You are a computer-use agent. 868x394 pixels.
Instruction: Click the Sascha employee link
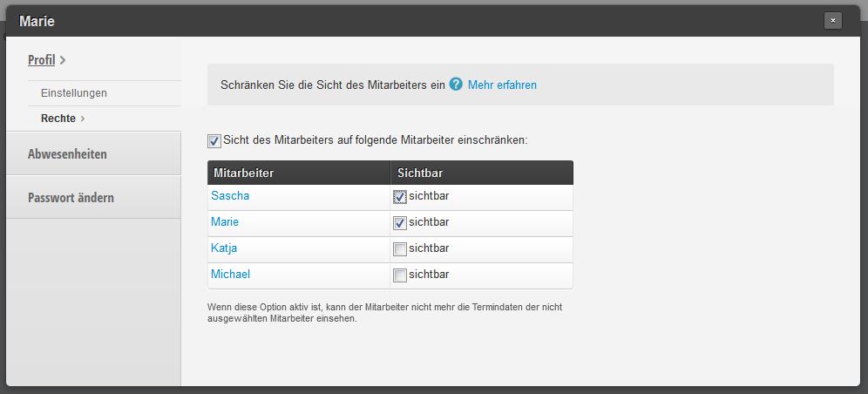coord(230,196)
